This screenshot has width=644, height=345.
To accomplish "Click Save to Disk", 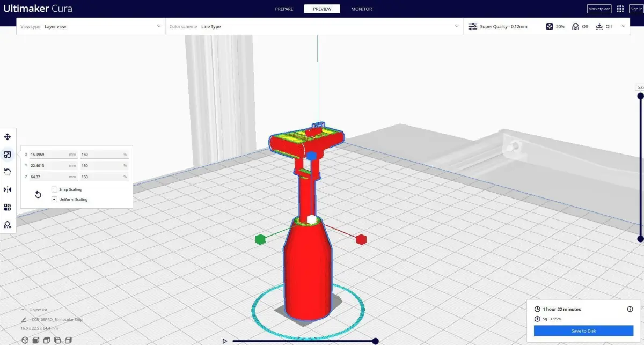I will [583, 331].
